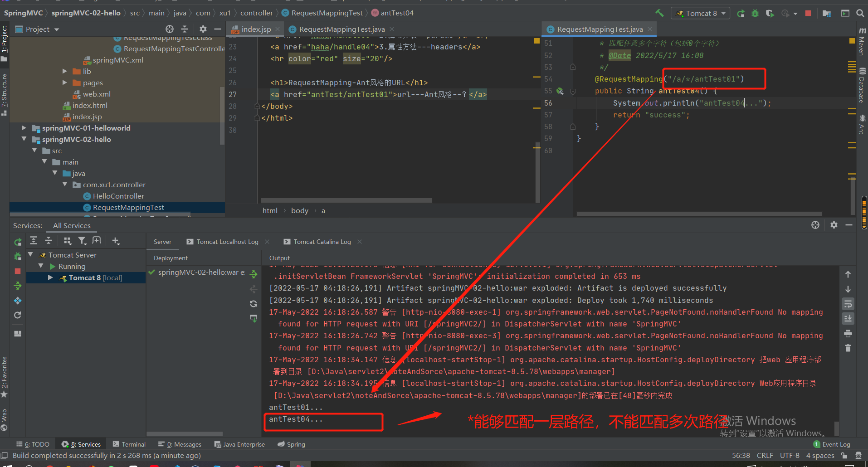Expand the lib folder
The height and width of the screenshot is (467, 868).
(x=64, y=71)
